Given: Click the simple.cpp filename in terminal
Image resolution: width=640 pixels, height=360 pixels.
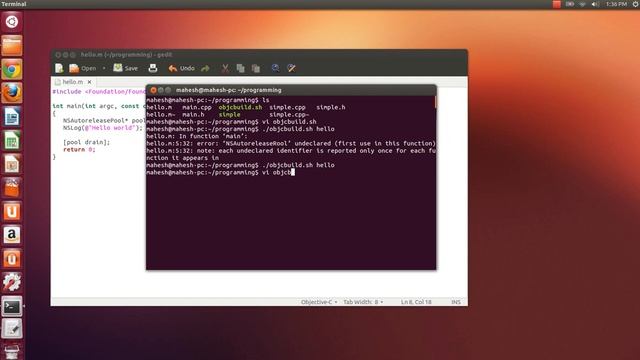Looking at the screenshot, I should (x=287, y=107).
